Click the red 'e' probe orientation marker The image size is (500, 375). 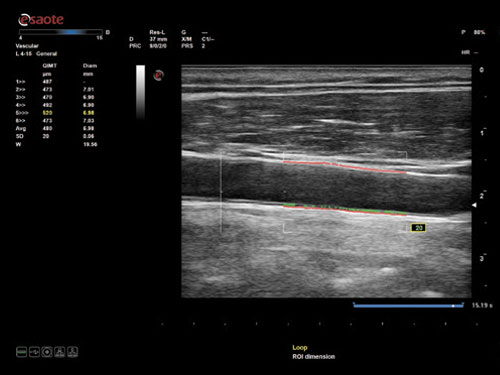coord(159,76)
